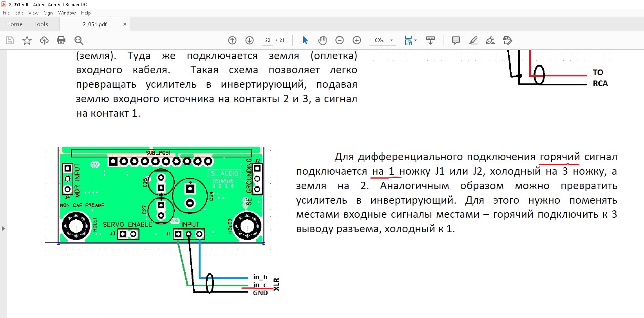Open the Window menu

tap(67, 13)
